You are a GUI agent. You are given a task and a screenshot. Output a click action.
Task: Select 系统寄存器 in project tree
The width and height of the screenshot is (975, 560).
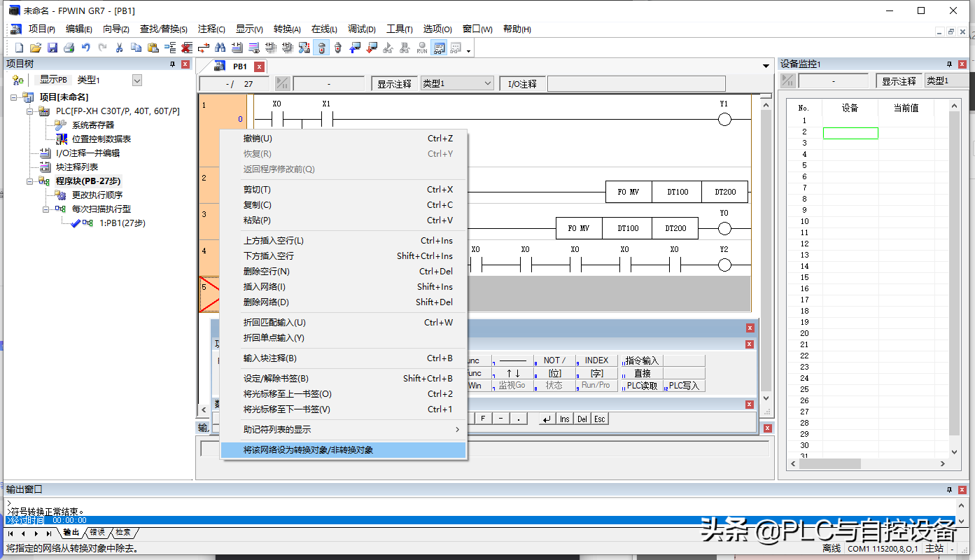pyautogui.click(x=93, y=125)
